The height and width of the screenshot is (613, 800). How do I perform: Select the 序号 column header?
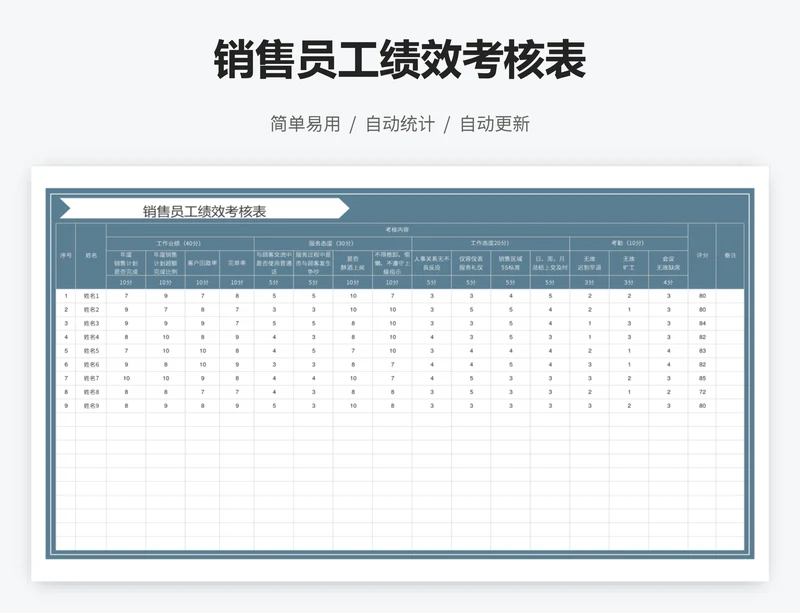tap(66, 255)
